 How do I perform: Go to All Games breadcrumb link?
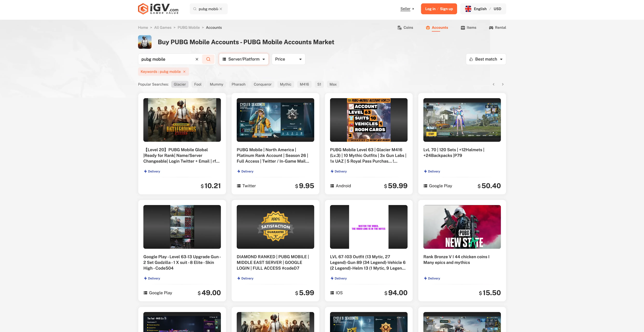[x=163, y=27]
